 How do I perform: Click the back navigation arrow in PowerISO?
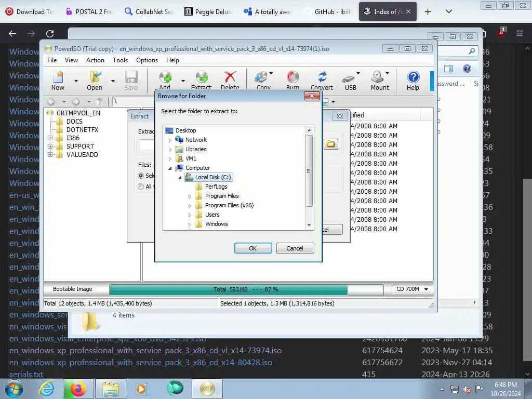51,101
